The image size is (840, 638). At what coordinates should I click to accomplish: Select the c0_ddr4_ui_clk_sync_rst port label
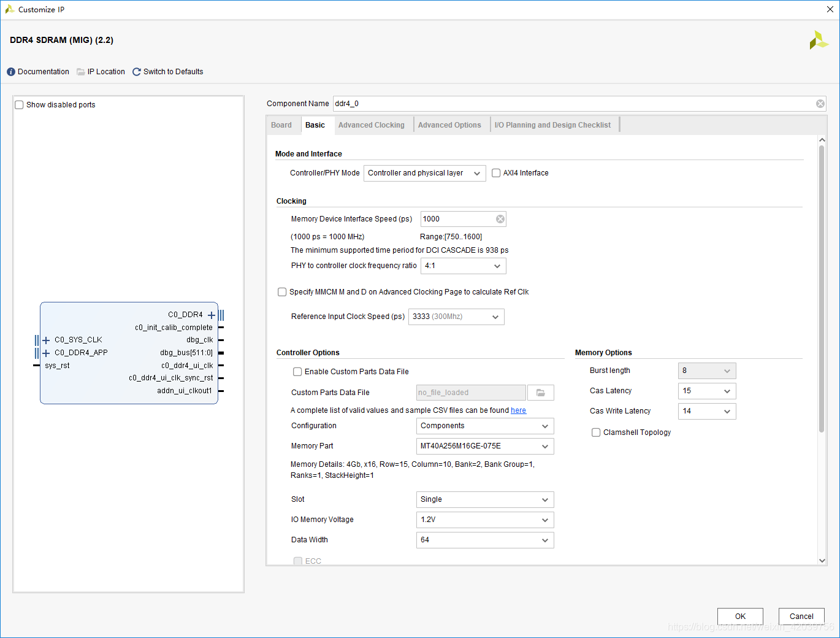170,378
